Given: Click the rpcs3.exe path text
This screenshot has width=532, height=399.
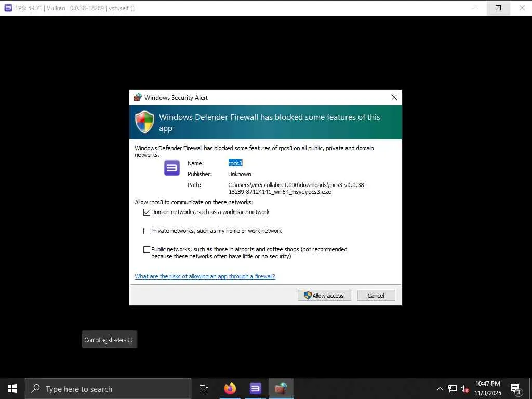Looking at the screenshot, I should (x=297, y=188).
